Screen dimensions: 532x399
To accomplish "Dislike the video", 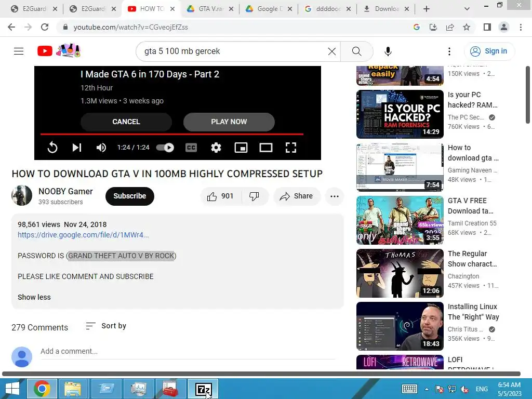I will coord(254,196).
